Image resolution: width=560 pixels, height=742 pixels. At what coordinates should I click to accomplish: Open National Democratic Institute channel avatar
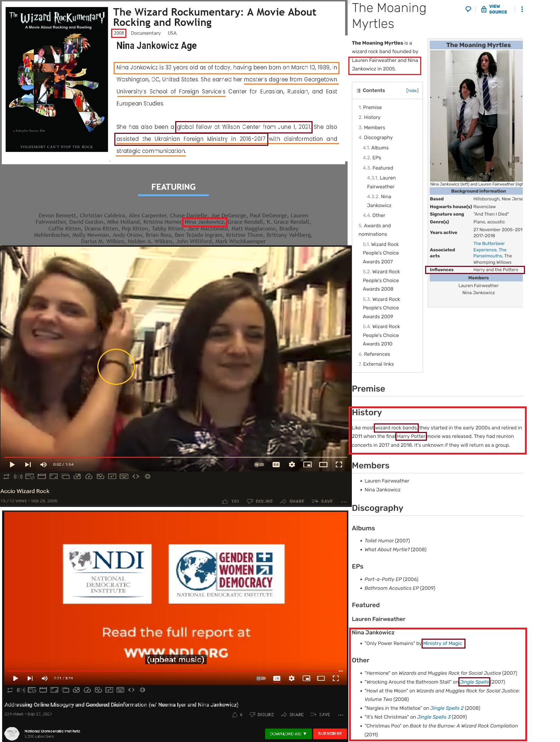[x=12, y=733]
